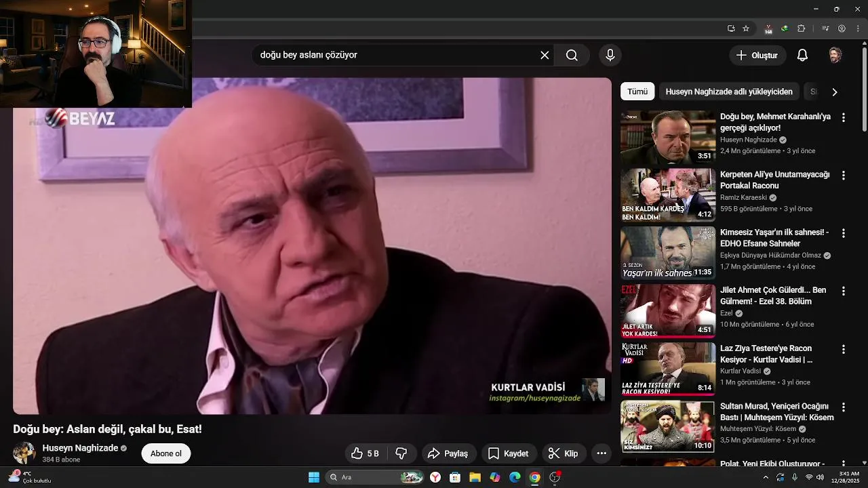
Task: Start voice search with microphone icon
Action: (x=610, y=55)
